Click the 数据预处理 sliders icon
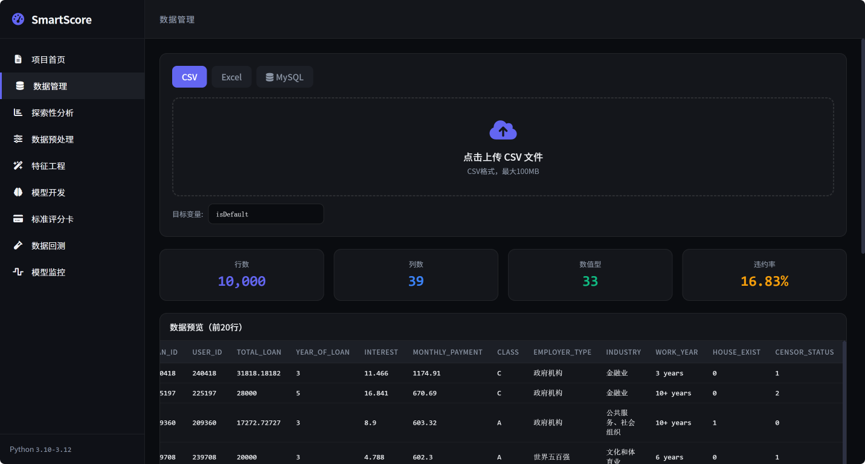 click(18, 139)
